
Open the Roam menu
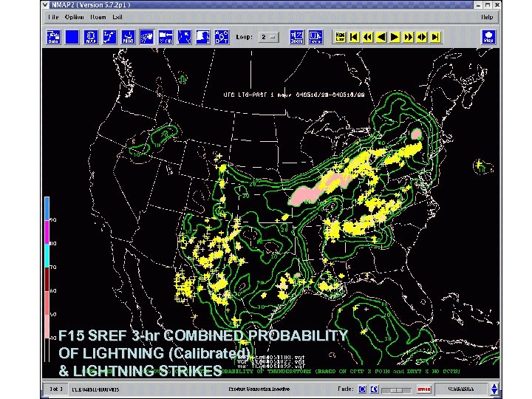[98, 17]
